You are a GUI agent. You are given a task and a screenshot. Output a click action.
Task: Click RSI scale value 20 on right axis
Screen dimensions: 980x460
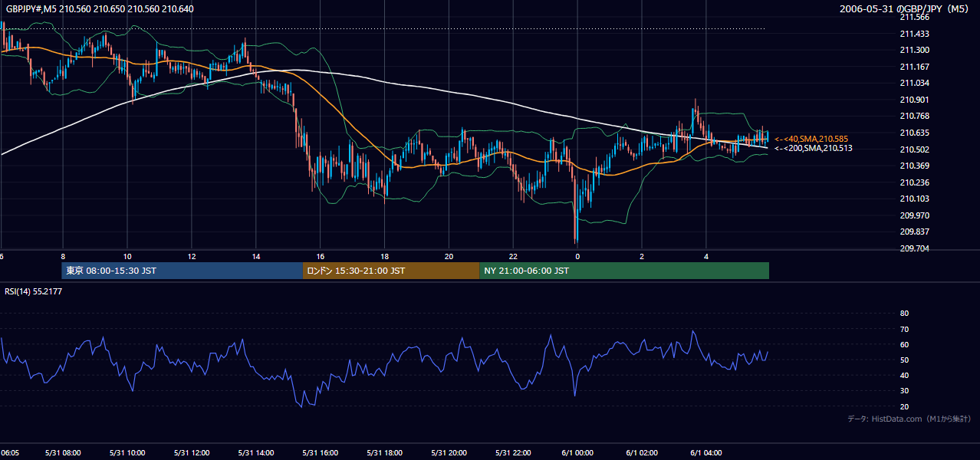[x=904, y=406]
